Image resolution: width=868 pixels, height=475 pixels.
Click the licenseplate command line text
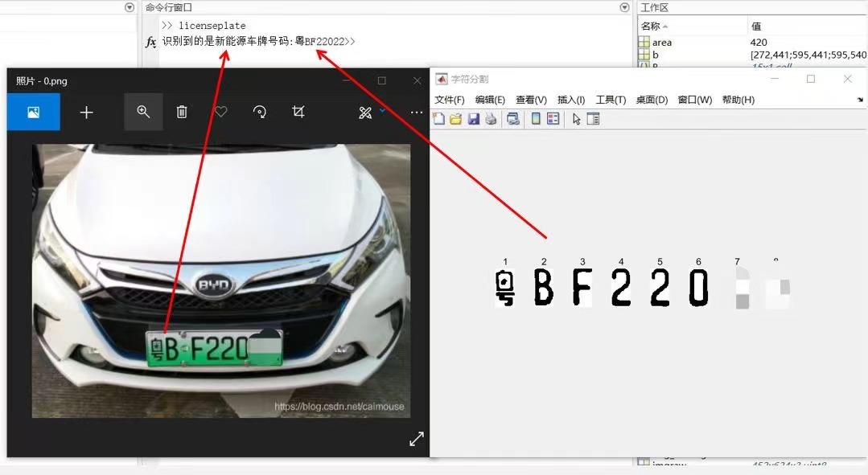coord(212,26)
